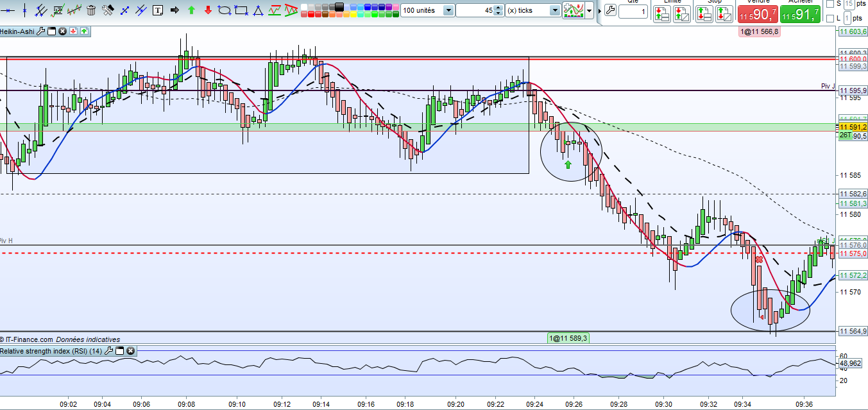Click the 11 564,9 price level label
This screenshot has height=410, width=868.
coord(853,331)
